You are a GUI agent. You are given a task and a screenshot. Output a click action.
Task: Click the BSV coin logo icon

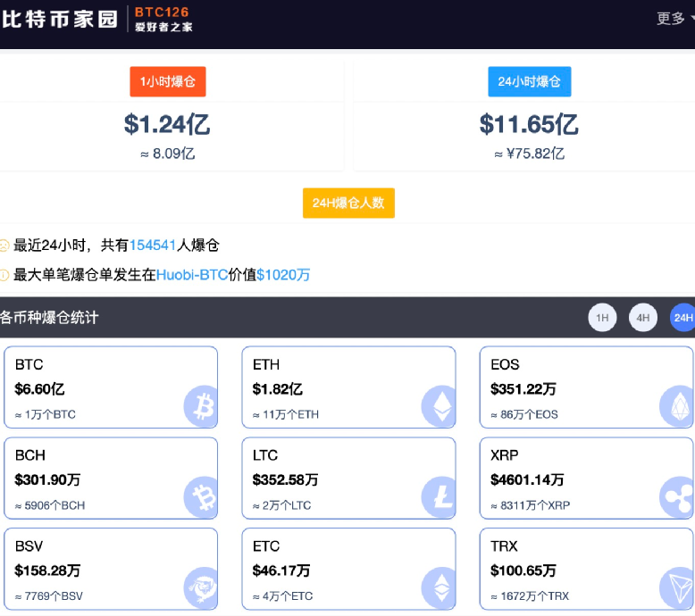tap(201, 587)
